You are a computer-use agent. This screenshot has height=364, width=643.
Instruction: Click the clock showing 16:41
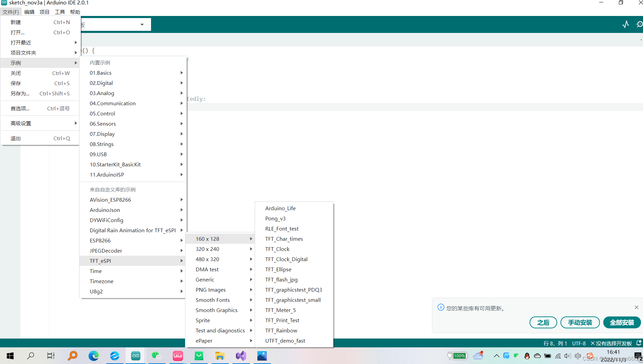[613, 352]
